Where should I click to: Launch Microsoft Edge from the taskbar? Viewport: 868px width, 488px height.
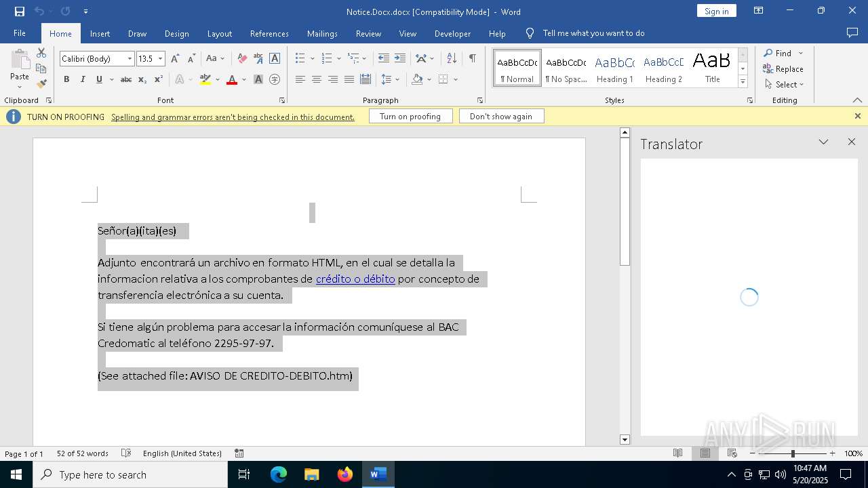click(x=279, y=474)
